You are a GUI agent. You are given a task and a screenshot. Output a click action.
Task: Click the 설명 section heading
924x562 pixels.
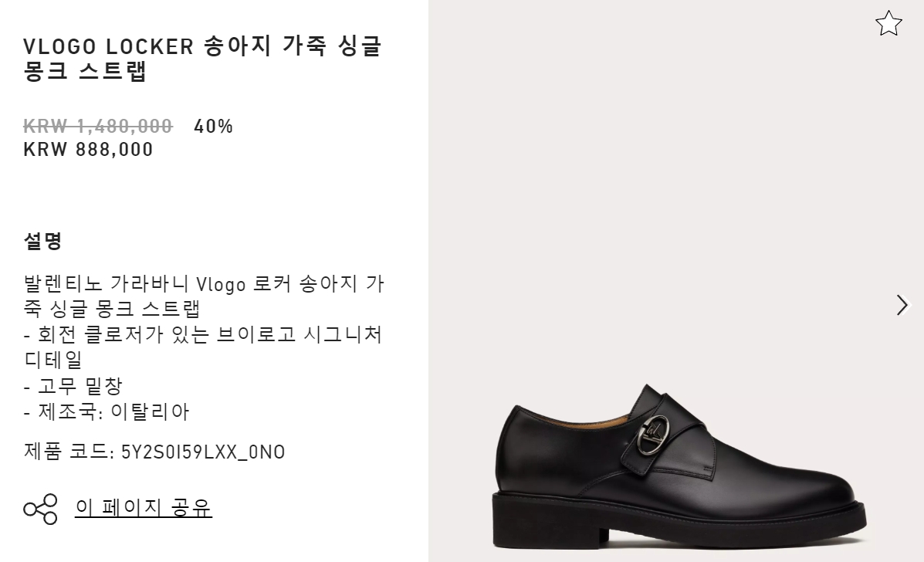tap(42, 240)
